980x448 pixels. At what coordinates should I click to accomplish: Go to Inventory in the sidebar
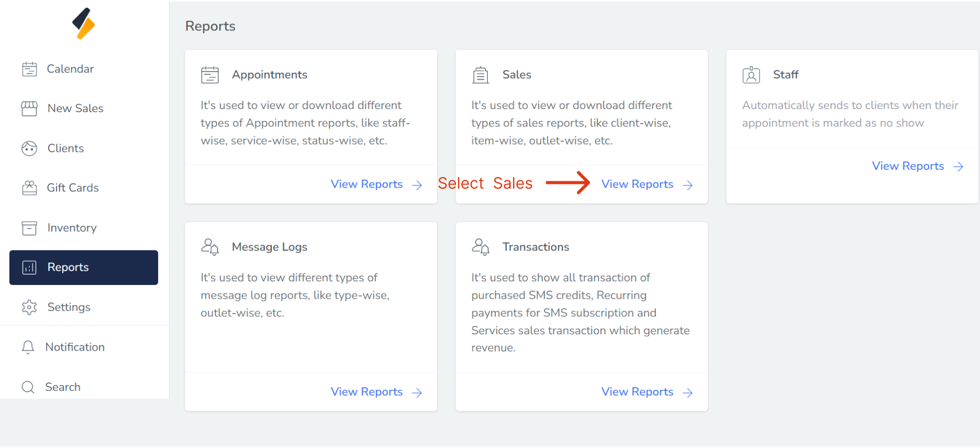click(x=72, y=228)
